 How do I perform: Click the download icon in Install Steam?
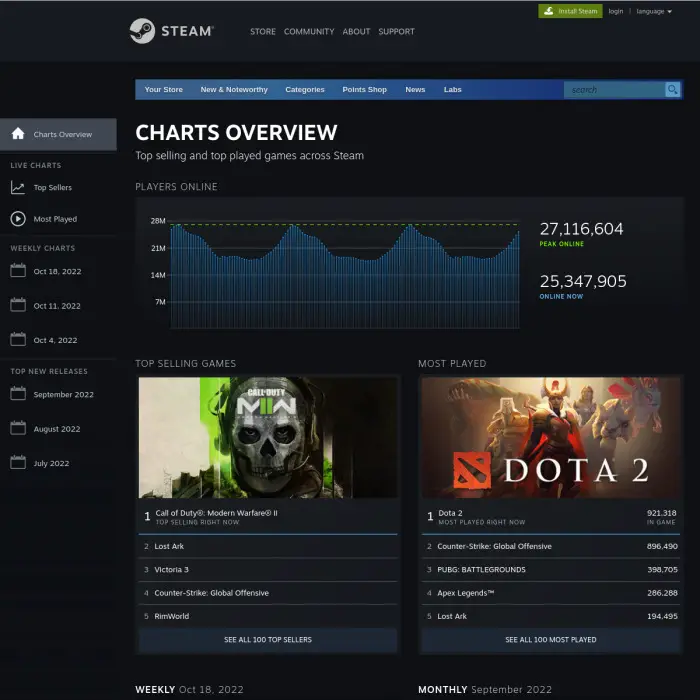(x=549, y=11)
